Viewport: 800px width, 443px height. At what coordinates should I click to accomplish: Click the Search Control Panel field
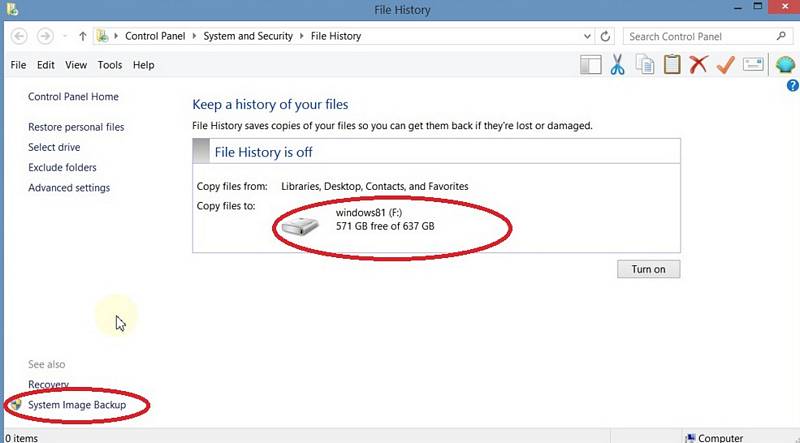(x=698, y=36)
